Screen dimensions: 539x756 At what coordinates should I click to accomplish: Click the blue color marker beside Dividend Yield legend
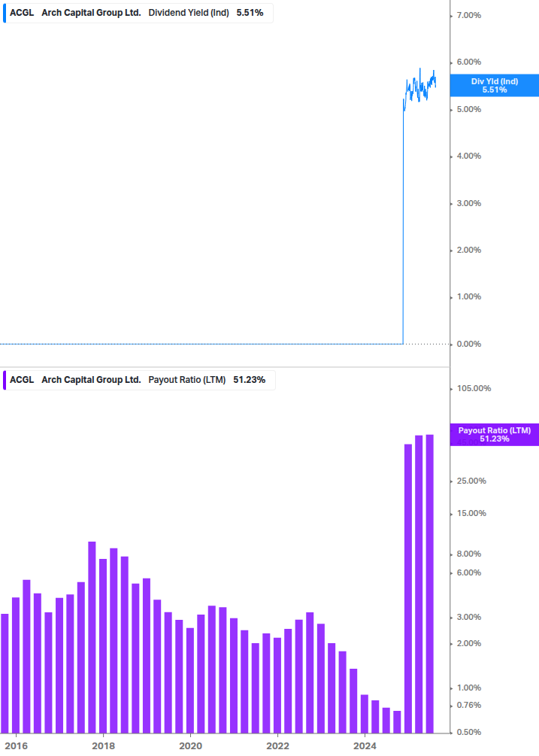[5, 13]
